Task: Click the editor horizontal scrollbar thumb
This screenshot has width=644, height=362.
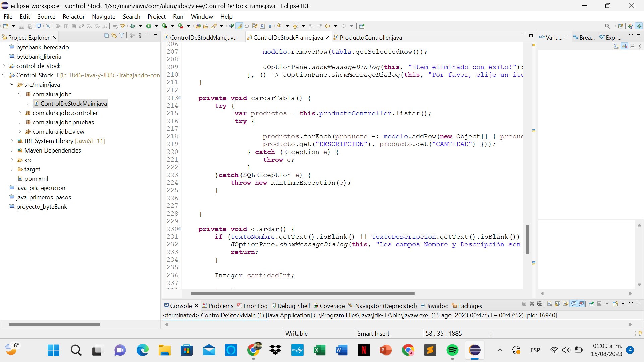Action: click(x=302, y=293)
